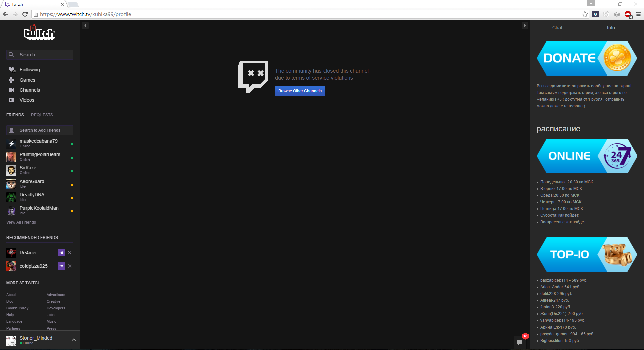This screenshot has height=350, width=644.
Task: Open the Following section icon
Action: pyautogui.click(x=12, y=69)
